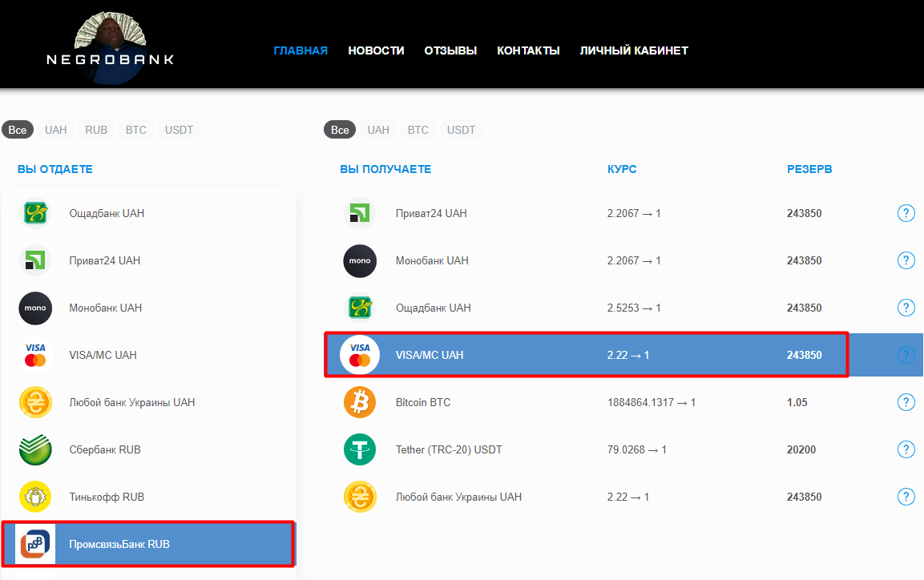Open the Отзывы page

(450, 50)
